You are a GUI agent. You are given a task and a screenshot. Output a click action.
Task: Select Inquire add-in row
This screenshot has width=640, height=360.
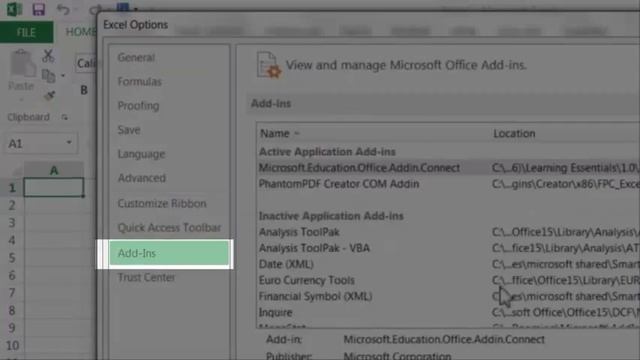point(449,313)
